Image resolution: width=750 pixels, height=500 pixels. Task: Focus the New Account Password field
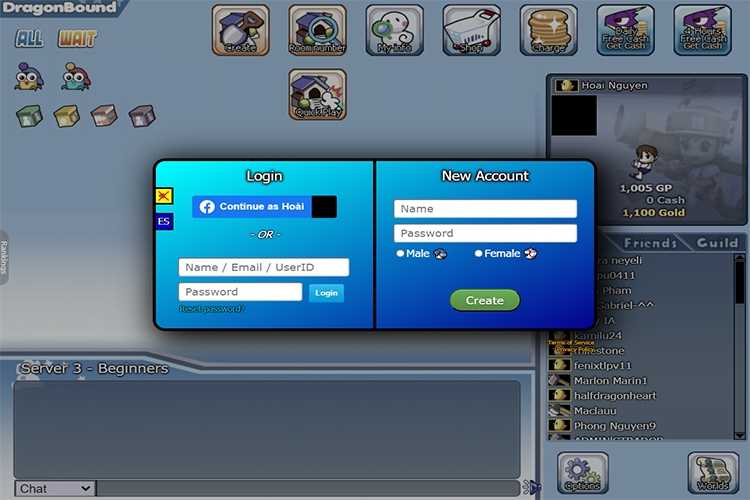[x=485, y=233]
